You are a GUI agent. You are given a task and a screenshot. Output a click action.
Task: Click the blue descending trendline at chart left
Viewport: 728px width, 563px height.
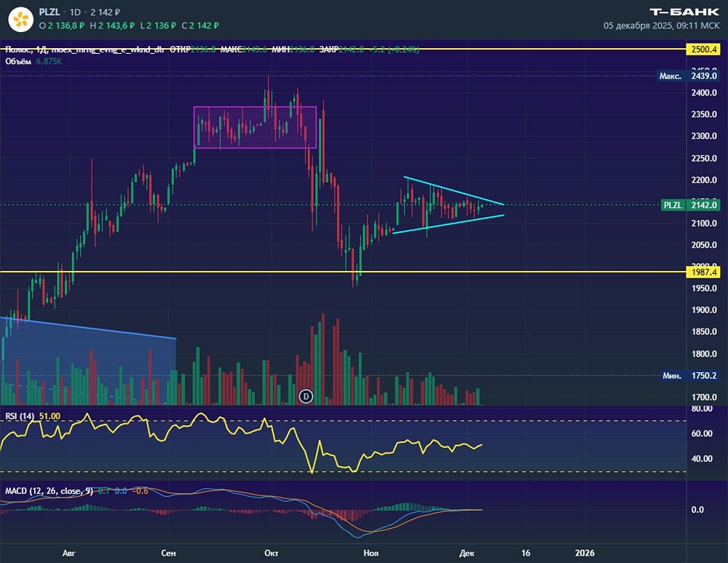88,328
